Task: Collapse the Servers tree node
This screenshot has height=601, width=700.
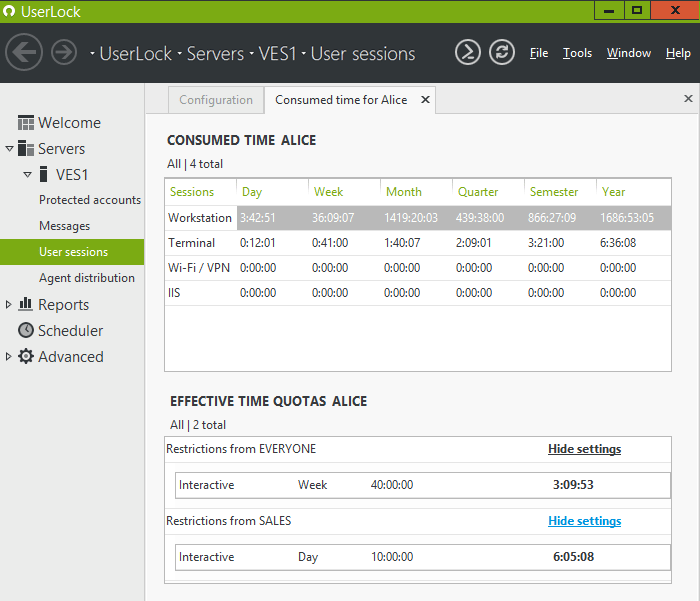Action: (x=9, y=149)
